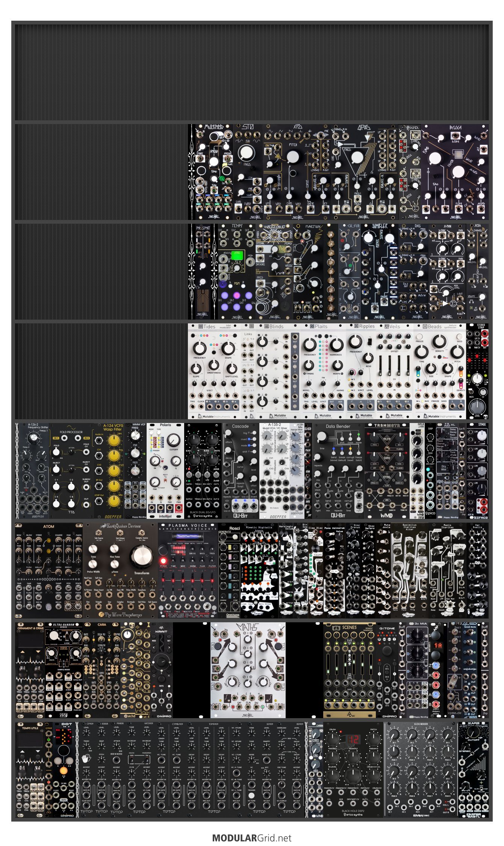
Task: Select the X-PAN module
Action: coord(447,271)
